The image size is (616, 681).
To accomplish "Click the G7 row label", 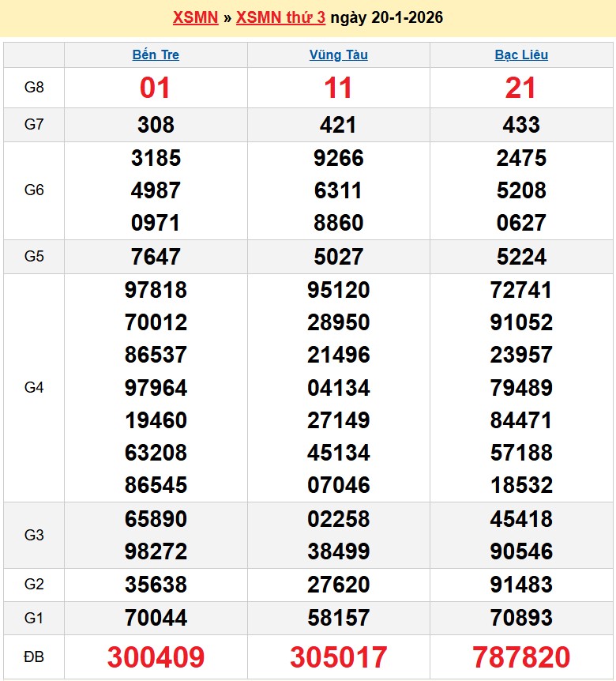I will tap(34, 125).
